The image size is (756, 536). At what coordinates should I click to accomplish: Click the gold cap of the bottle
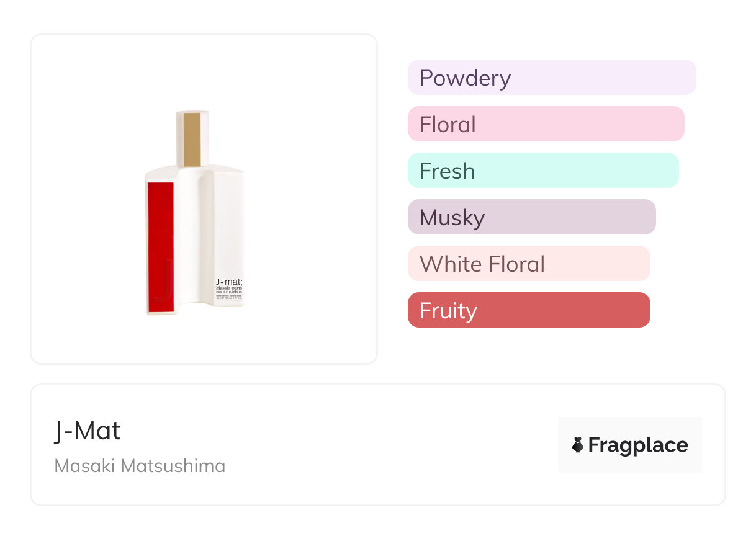[x=192, y=140]
